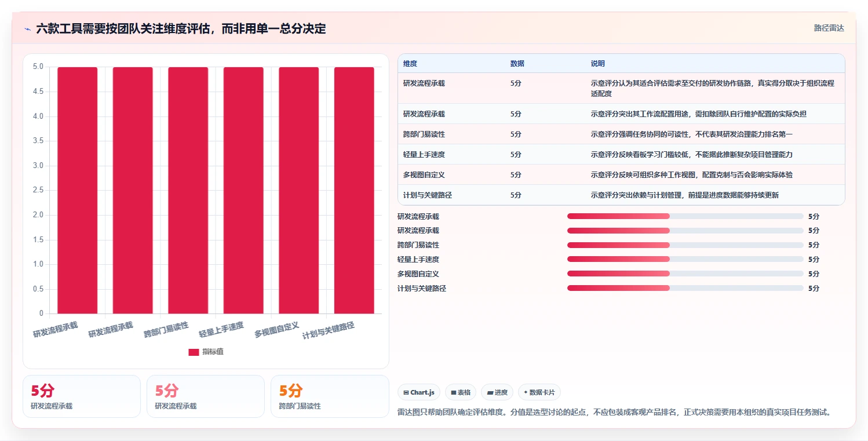
Task: Click the 跨部门易读性 bar in the chart
Action: coord(188,190)
